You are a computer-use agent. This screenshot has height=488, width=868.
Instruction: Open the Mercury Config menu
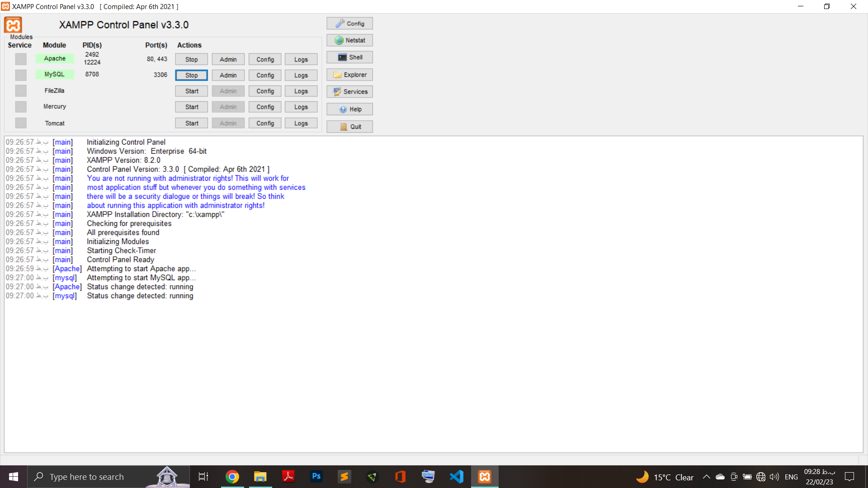point(265,107)
